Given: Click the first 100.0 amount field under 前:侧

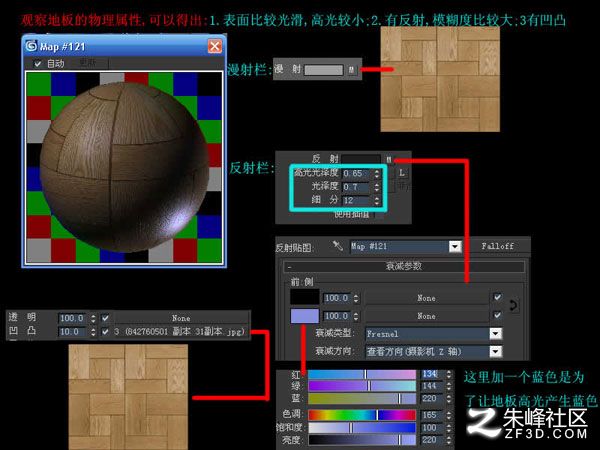Looking at the screenshot, I should coord(338,298).
